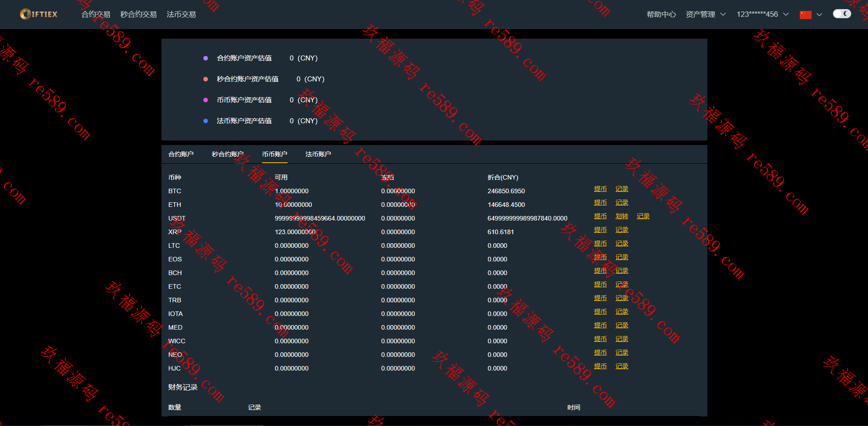Click 记录 for MED row
The image size is (868, 426).
pos(622,325)
